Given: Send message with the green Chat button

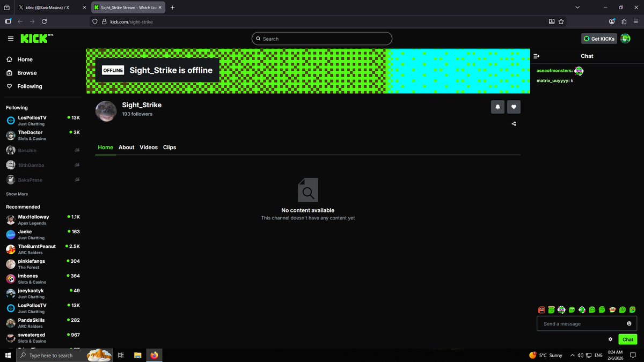Looking at the screenshot, I should click(x=628, y=339).
